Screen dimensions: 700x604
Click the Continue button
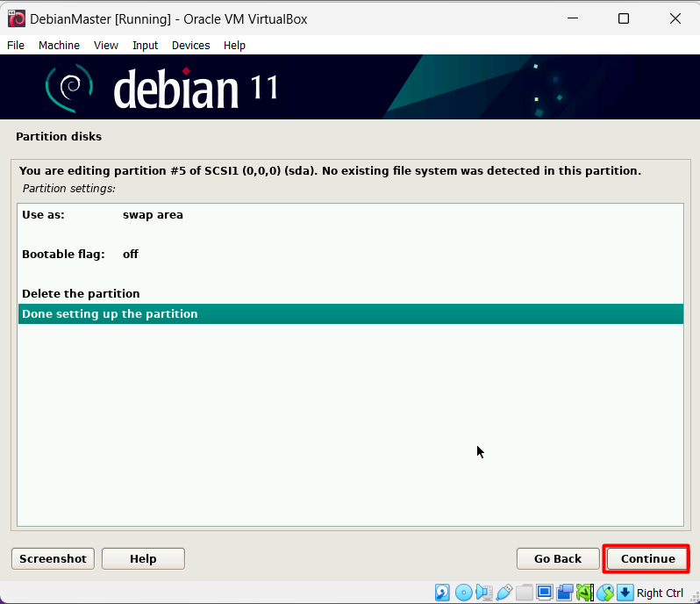pyautogui.click(x=647, y=558)
